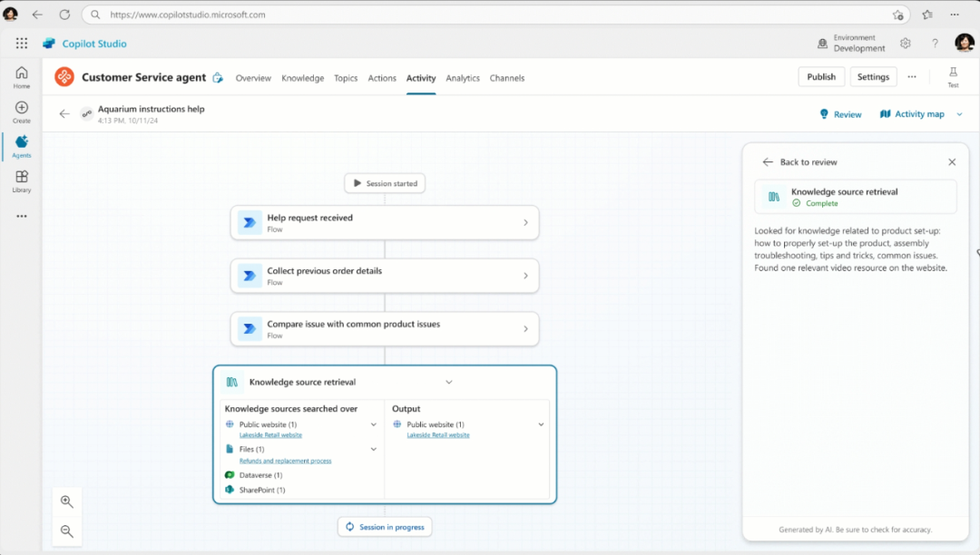The height and width of the screenshot is (555, 980).
Task: Click the Session started marker
Action: coord(385,183)
